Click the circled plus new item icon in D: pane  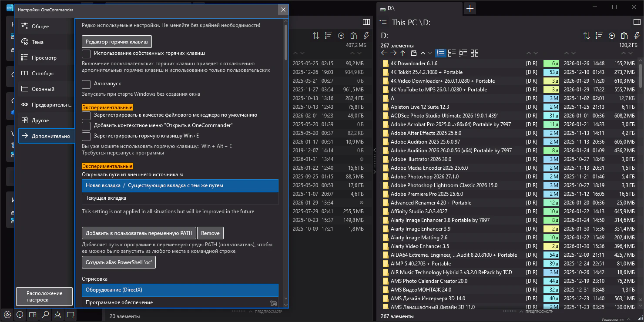(x=612, y=36)
